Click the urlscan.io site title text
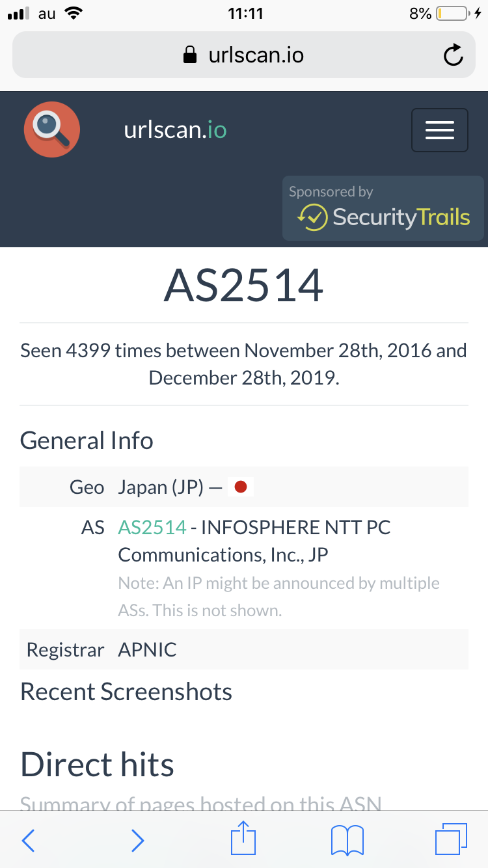488x868 pixels. point(175,130)
